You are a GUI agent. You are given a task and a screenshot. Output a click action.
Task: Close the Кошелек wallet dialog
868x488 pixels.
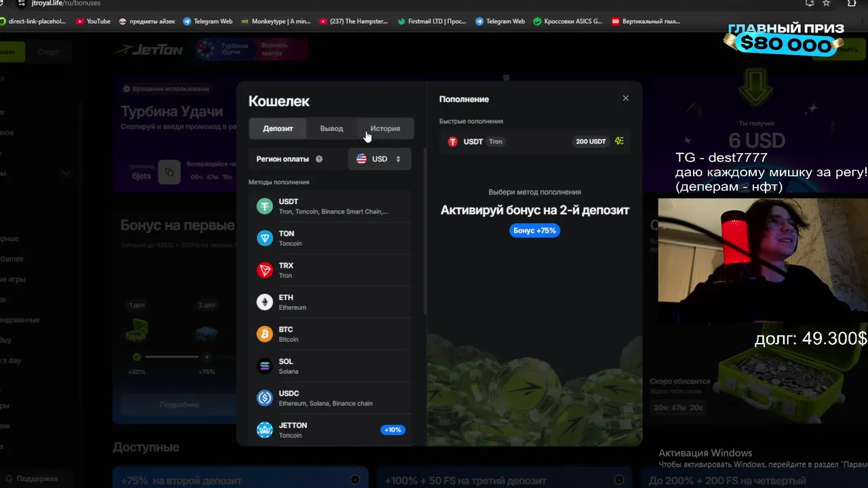[x=625, y=98]
